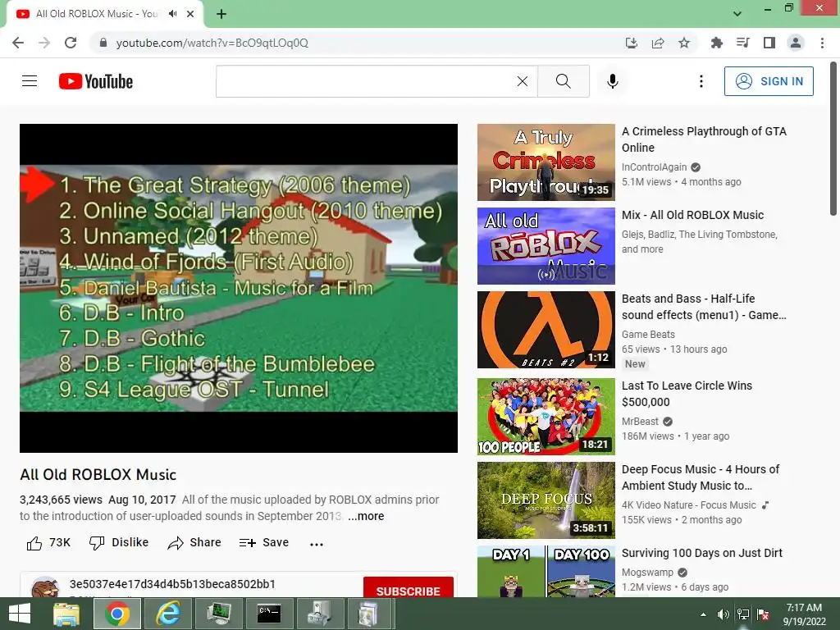
Task: Click the SIGN IN button
Action: click(769, 81)
